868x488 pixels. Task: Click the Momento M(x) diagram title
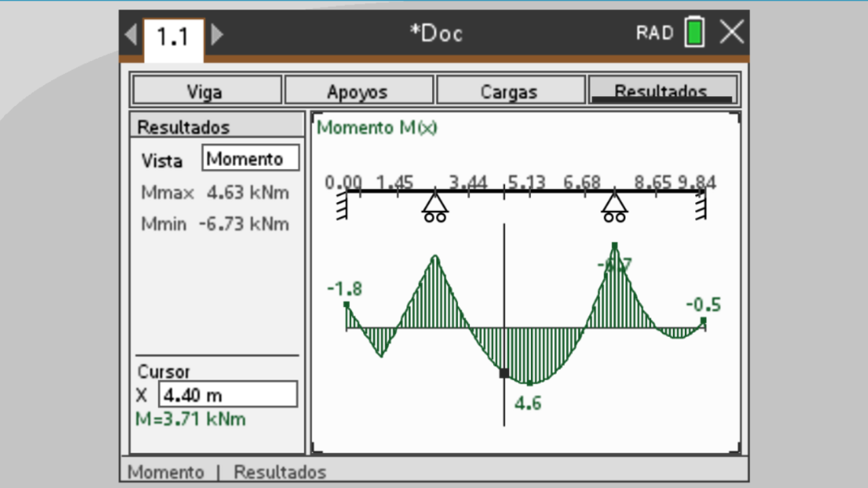[377, 127]
